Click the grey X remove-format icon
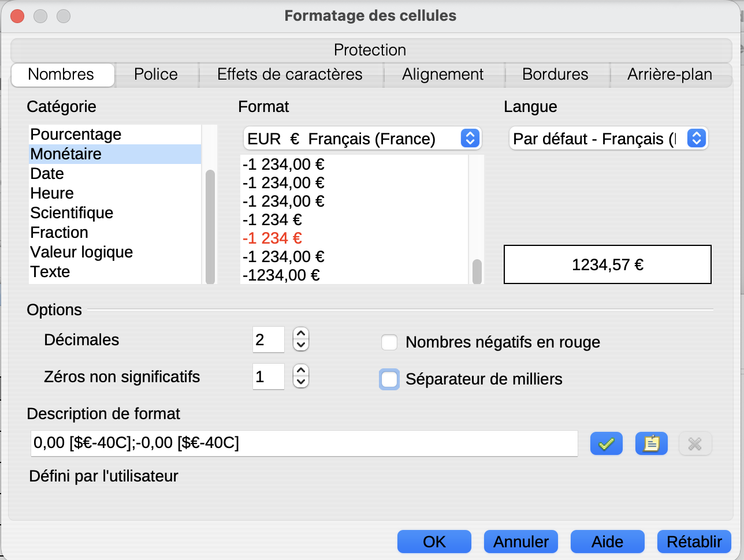 [695, 443]
